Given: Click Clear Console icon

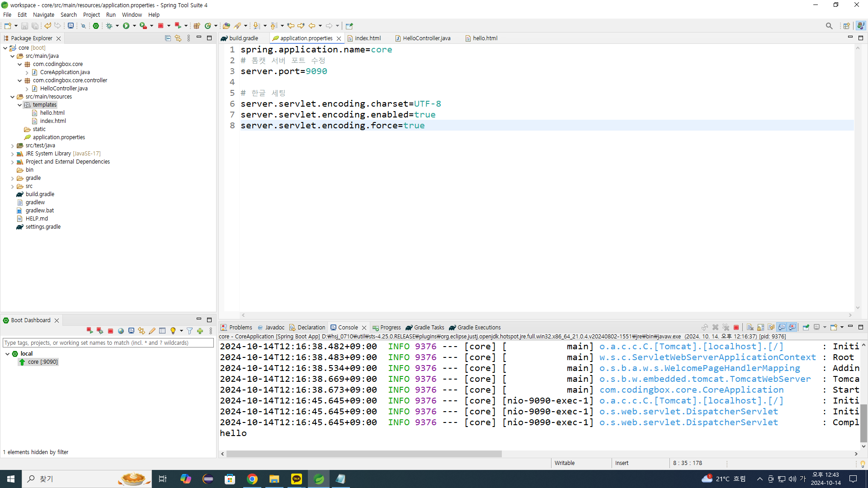Looking at the screenshot, I should pos(750,327).
